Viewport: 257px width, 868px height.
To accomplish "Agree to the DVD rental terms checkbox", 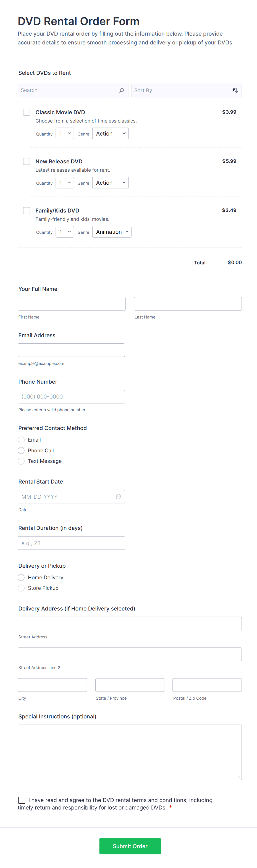I will point(22,800).
